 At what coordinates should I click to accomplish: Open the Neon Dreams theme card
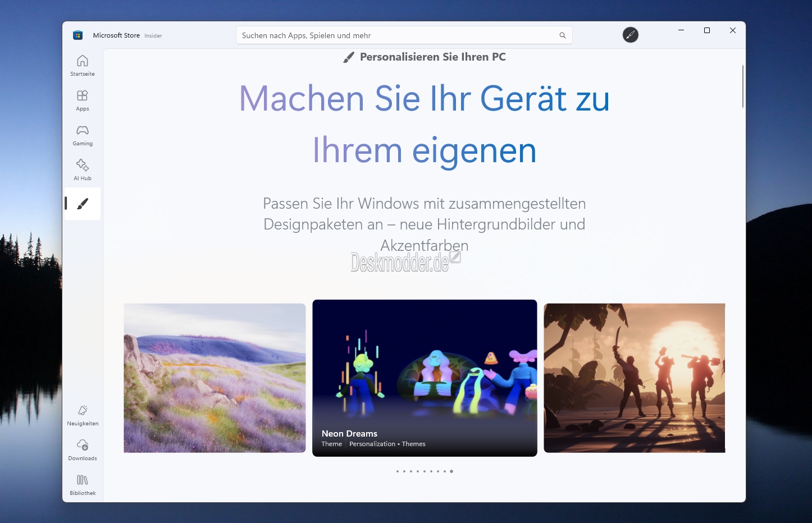click(425, 378)
